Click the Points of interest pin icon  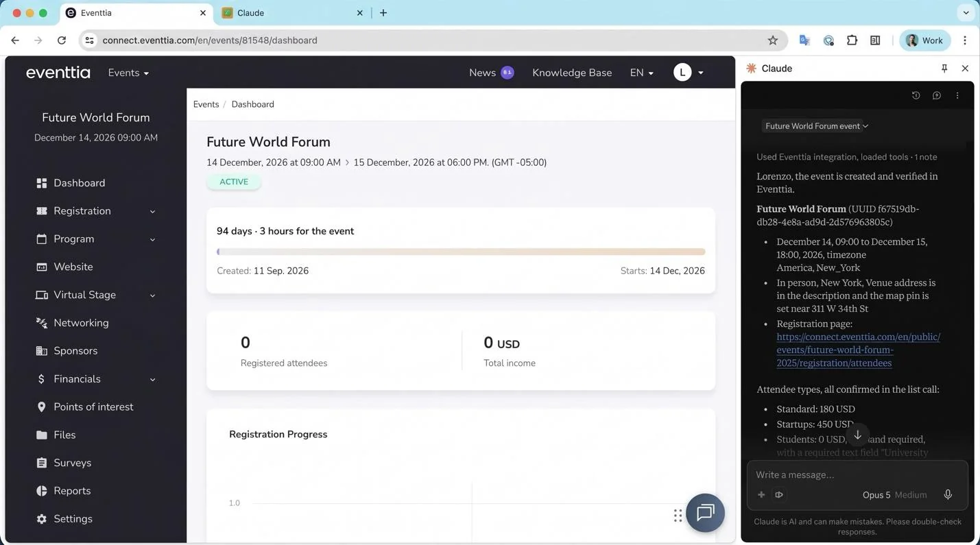tap(41, 407)
